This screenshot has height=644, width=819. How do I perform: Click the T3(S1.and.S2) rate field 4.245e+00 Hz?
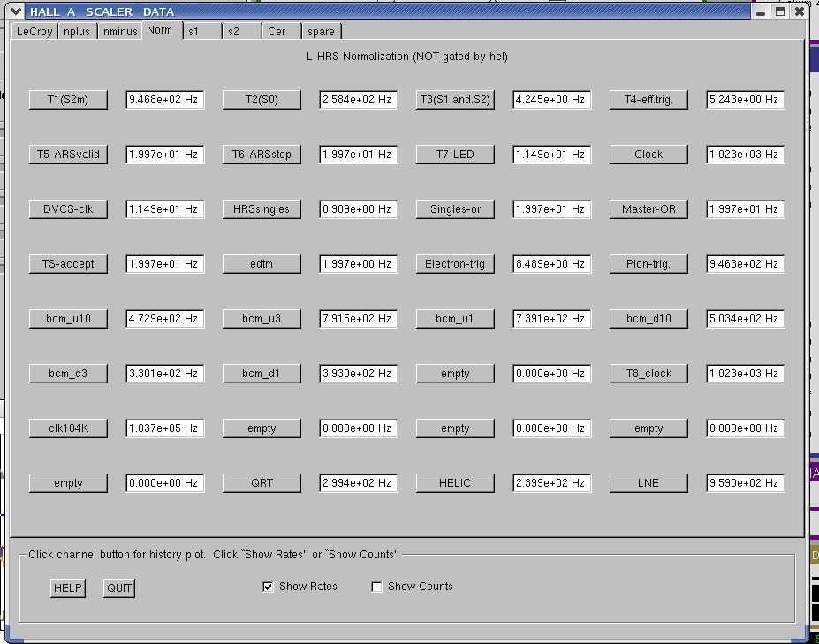pyautogui.click(x=552, y=100)
